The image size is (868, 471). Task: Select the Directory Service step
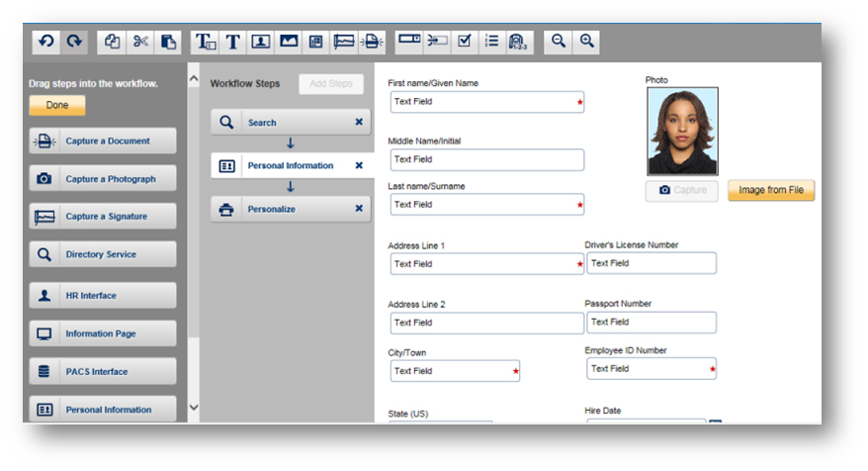click(x=103, y=253)
